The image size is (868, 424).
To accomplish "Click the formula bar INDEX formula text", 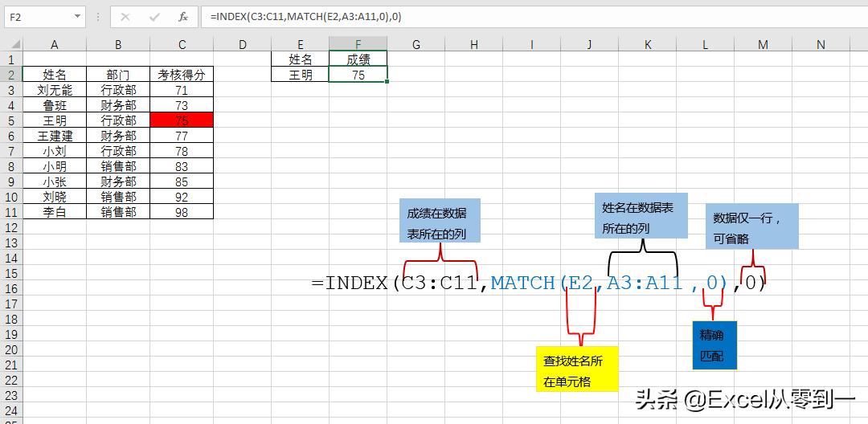I will tap(306, 17).
